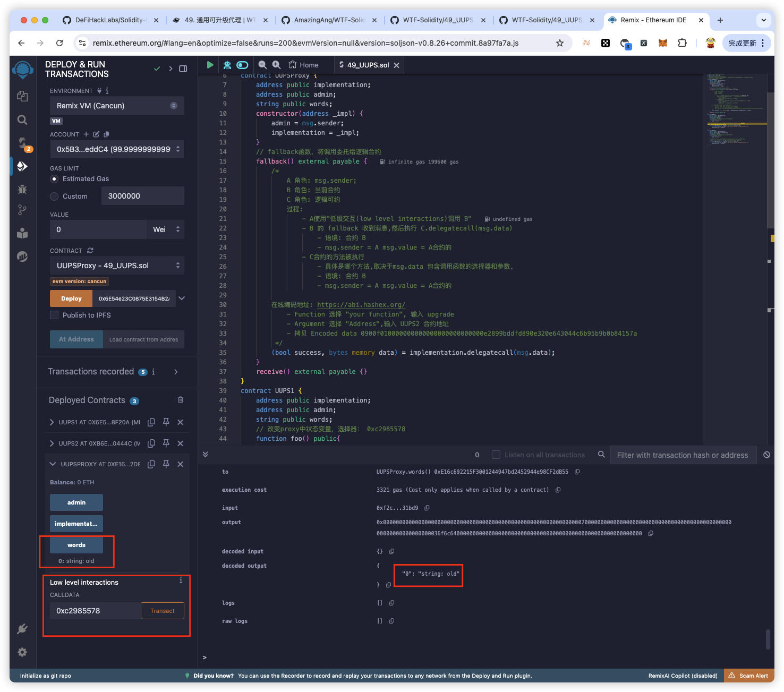Open the Plugin manager plug icon
This screenshot has width=784, height=692.
point(22,629)
